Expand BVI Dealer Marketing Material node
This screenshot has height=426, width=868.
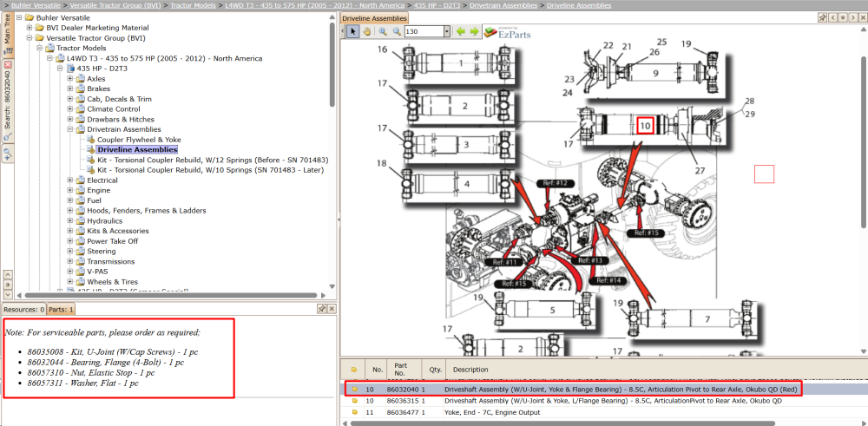tap(30, 28)
